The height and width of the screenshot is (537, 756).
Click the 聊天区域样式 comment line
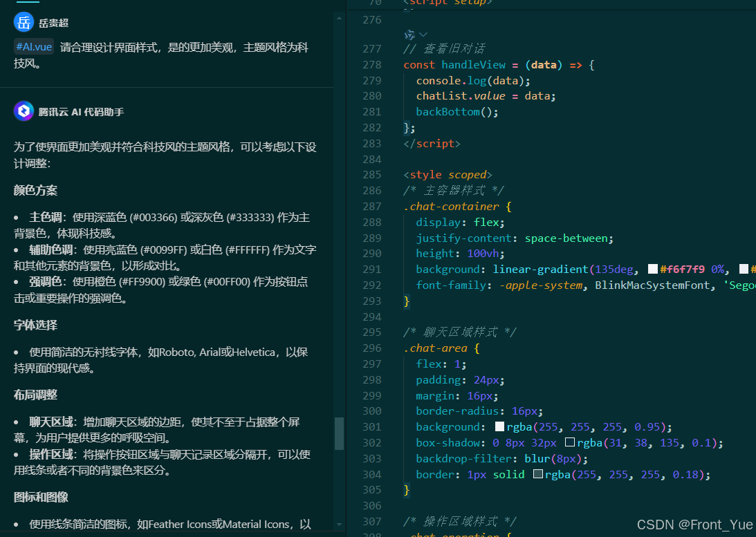click(x=460, y=332)
